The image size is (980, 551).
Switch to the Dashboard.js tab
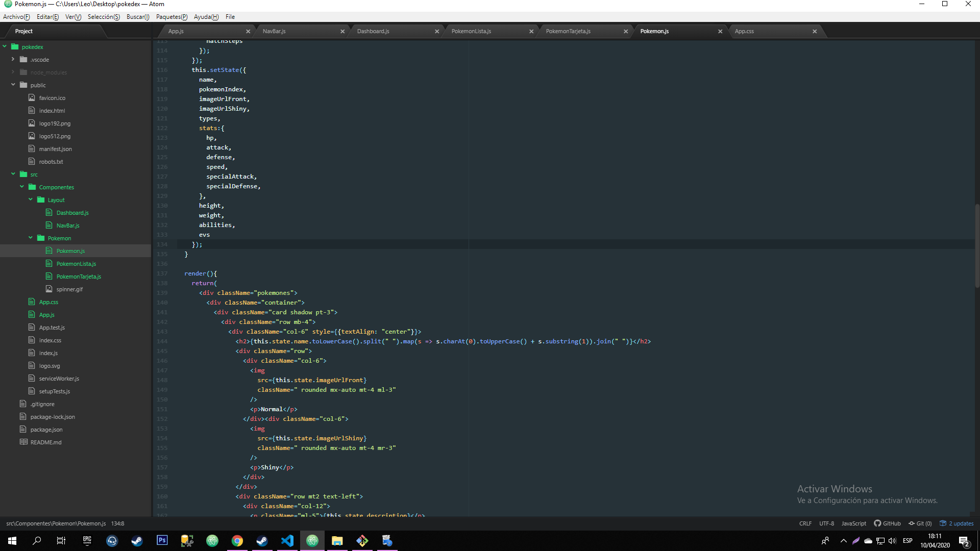pyautogui.click(x=373, y=31)
